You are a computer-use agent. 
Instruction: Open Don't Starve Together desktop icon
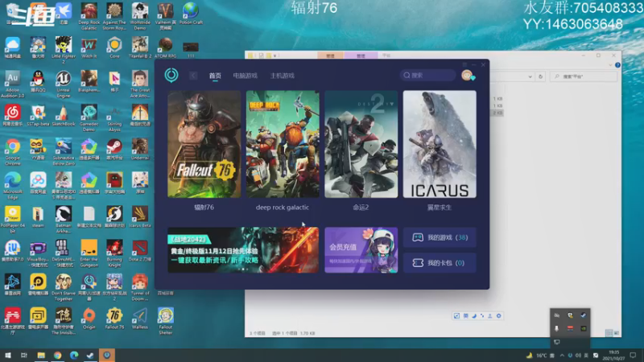click(64, 288)
